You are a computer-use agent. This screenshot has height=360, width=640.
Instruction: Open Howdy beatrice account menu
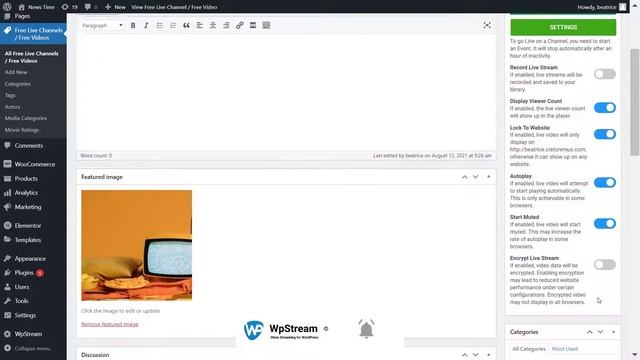(x=602, y=7)
